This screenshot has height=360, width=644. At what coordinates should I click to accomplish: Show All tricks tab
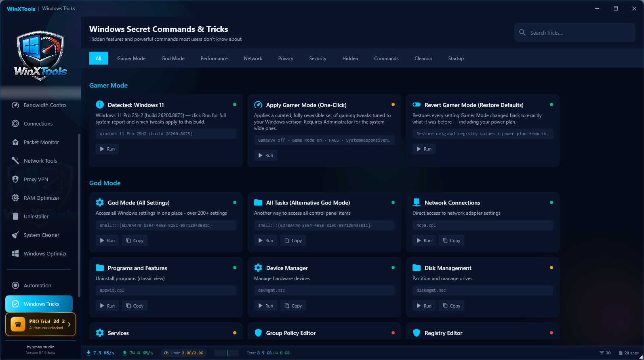pos(99,58)
